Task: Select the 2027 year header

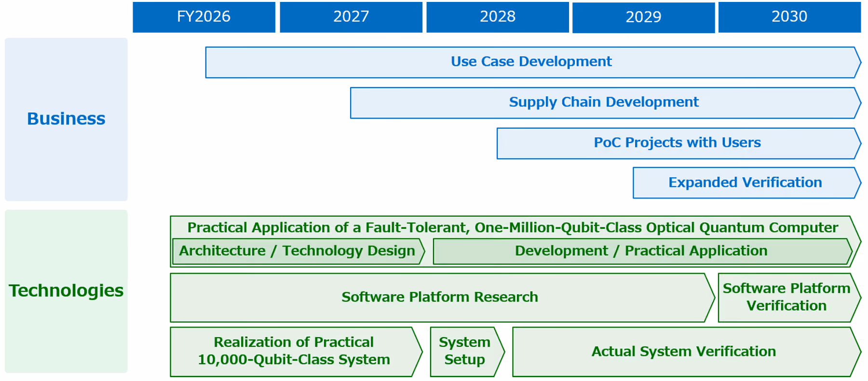Action: pyautogui.click(x=351, y=17)
